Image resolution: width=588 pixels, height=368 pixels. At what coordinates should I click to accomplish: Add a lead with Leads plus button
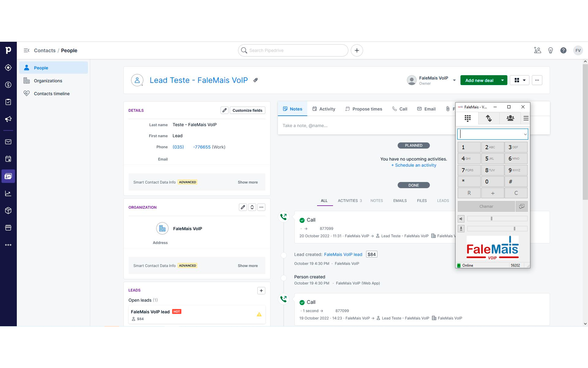click(261, 290)
